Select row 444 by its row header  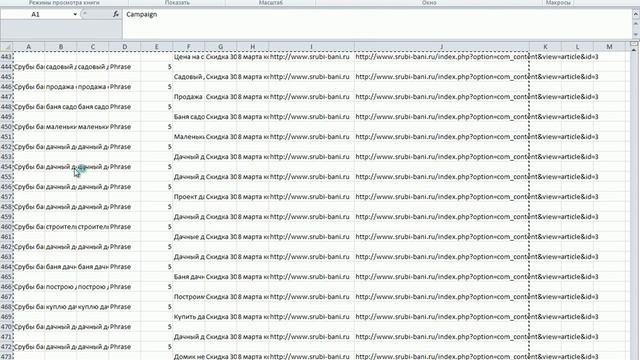7,67
